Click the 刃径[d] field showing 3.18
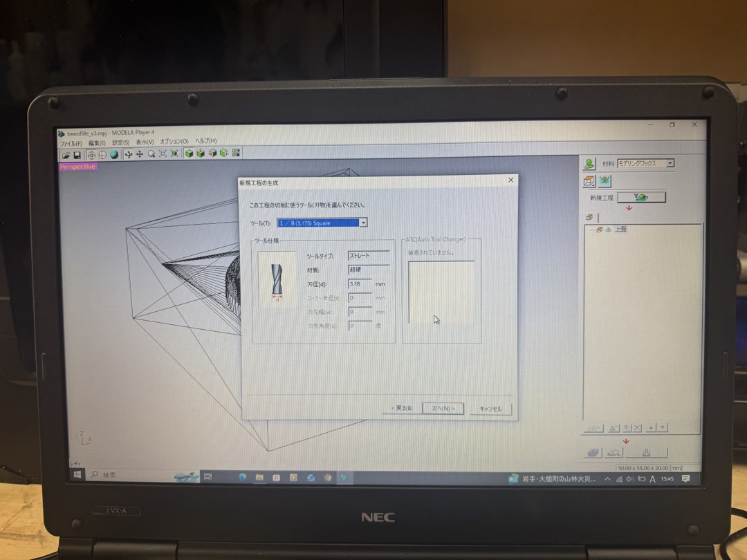747x560 pixels. [x=360, y=284]
